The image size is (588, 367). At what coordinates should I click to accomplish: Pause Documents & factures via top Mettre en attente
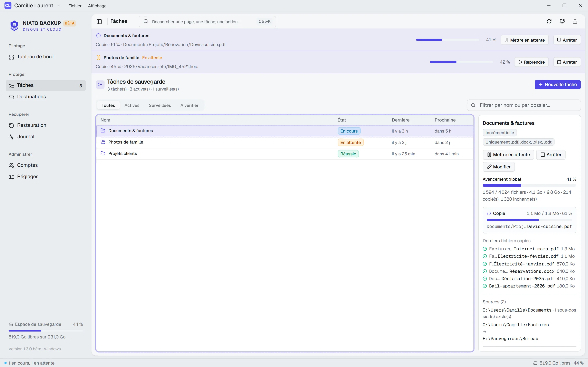525,40
